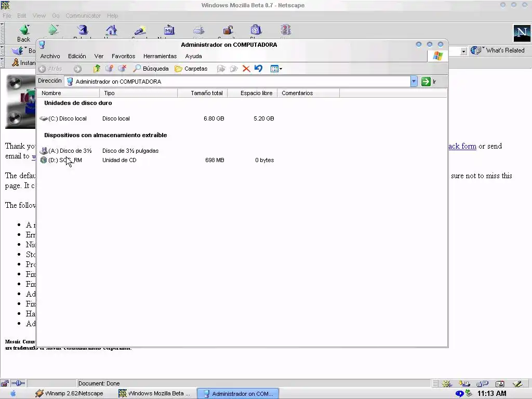Open Netscape's location field dropdown arrow

pos(463,51)
